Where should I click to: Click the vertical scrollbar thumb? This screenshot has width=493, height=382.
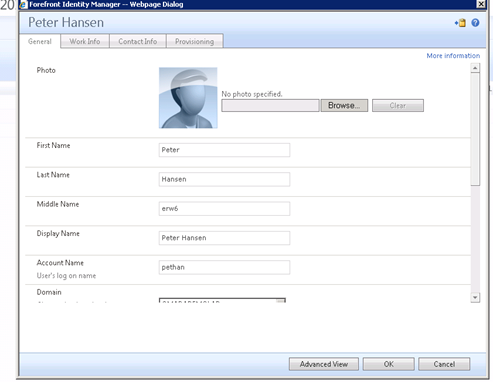point(475,129)
